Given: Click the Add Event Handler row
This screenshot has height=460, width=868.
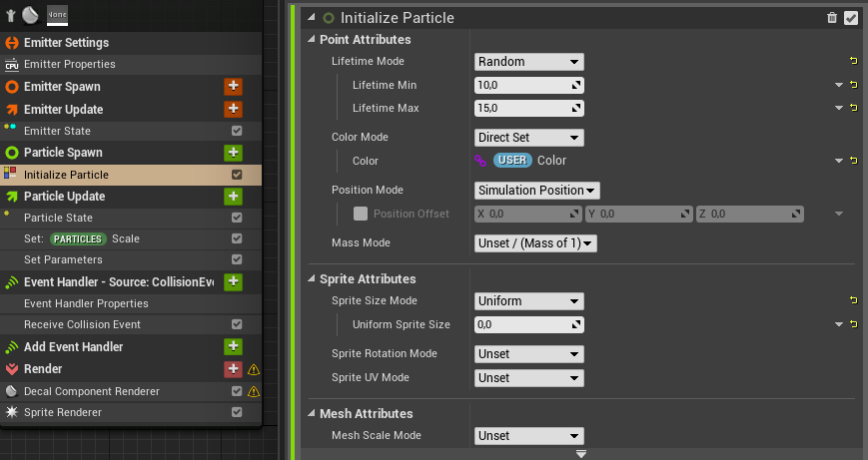Looking at the screenshot, I should [x=131, y=346].
